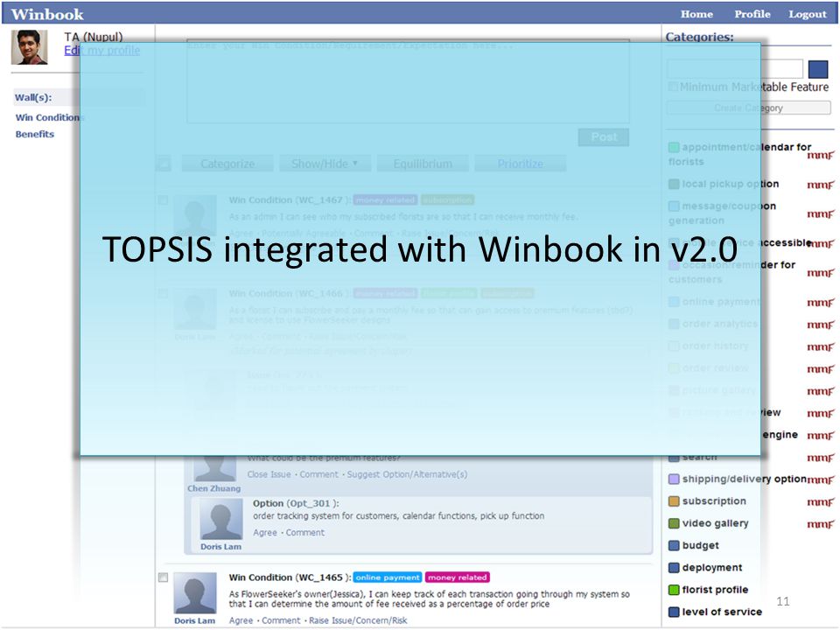
Task: Click the 'online payment' tag on WC_1465
Action: coord(388,577)
